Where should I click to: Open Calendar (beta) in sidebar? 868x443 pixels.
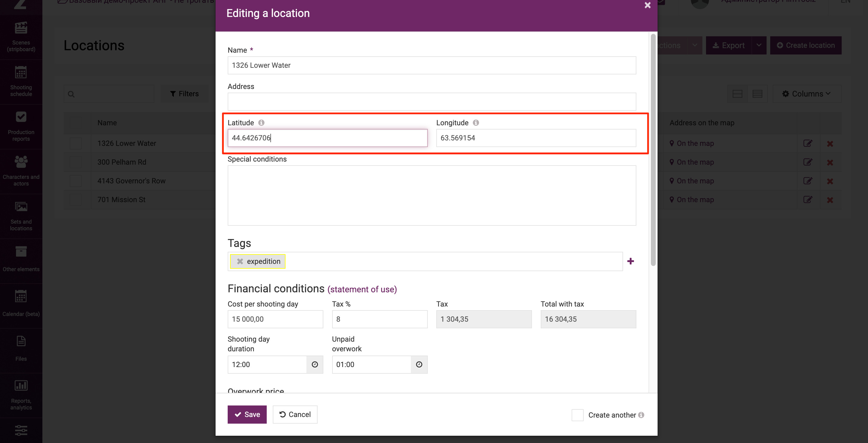(21, 306)
